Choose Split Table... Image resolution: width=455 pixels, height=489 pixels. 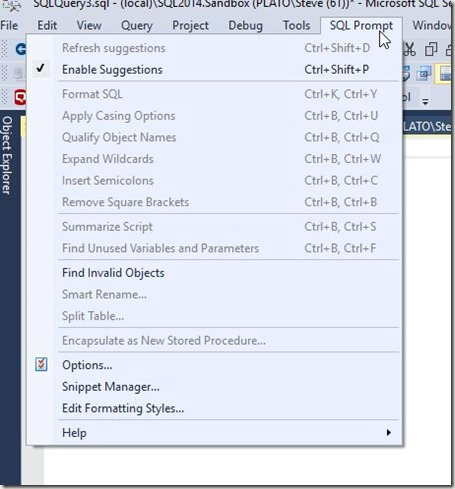(x=214, y=316)
